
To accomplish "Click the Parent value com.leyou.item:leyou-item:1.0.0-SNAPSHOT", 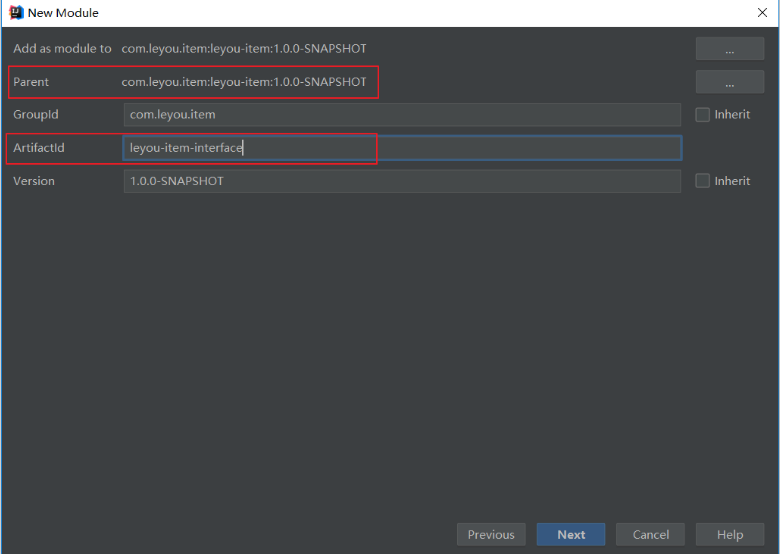I will click(244, 82).
